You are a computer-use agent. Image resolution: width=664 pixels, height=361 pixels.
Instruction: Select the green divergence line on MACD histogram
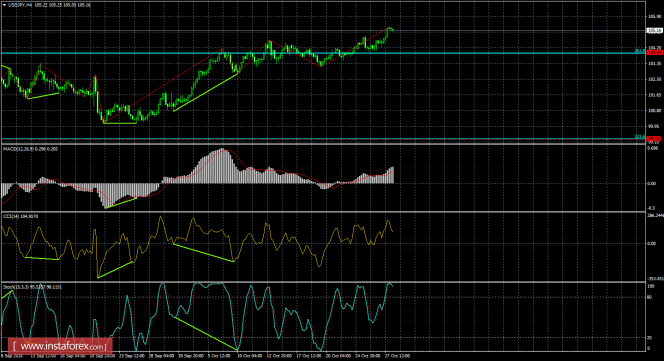(121, 203)
